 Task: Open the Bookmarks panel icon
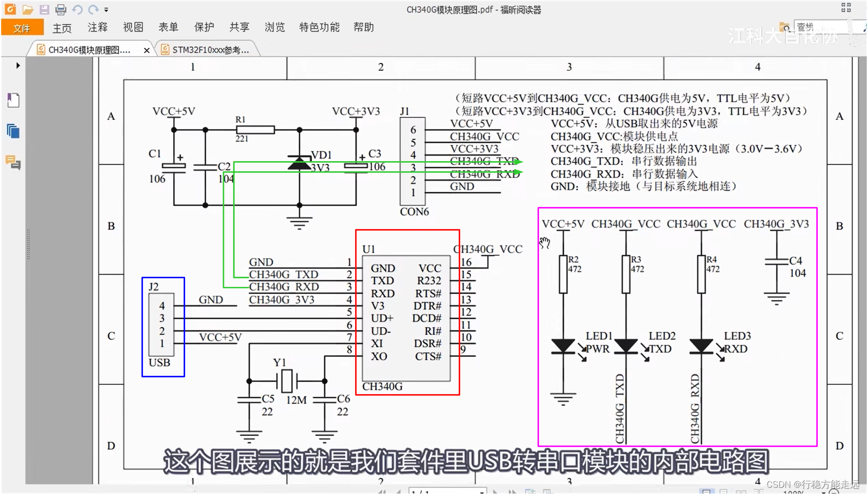pos(13,100)
